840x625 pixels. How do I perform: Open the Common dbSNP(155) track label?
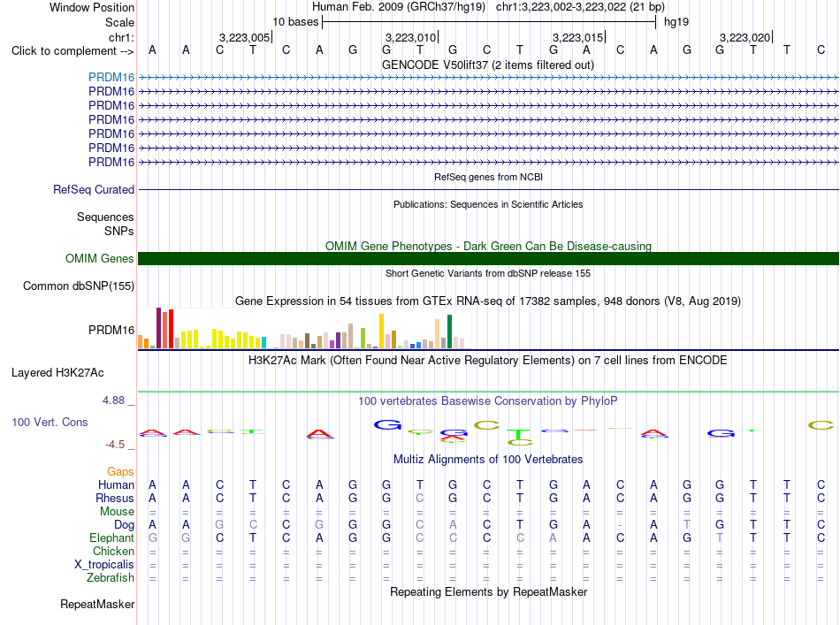79,286
